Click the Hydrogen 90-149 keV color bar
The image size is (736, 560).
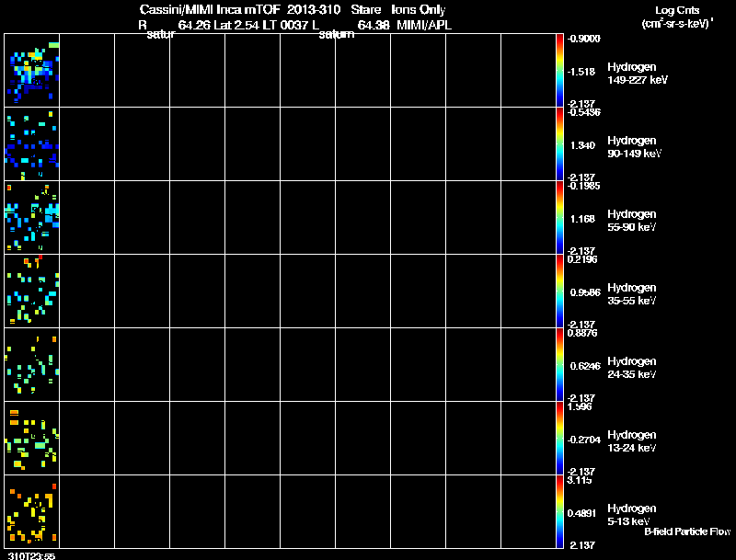point(559,144)
